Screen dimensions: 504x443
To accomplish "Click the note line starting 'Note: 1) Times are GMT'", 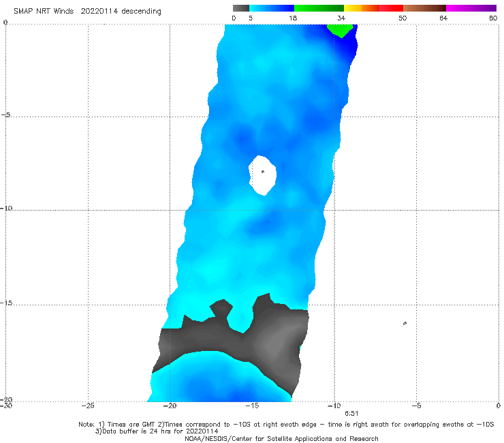I will point(286,425).
